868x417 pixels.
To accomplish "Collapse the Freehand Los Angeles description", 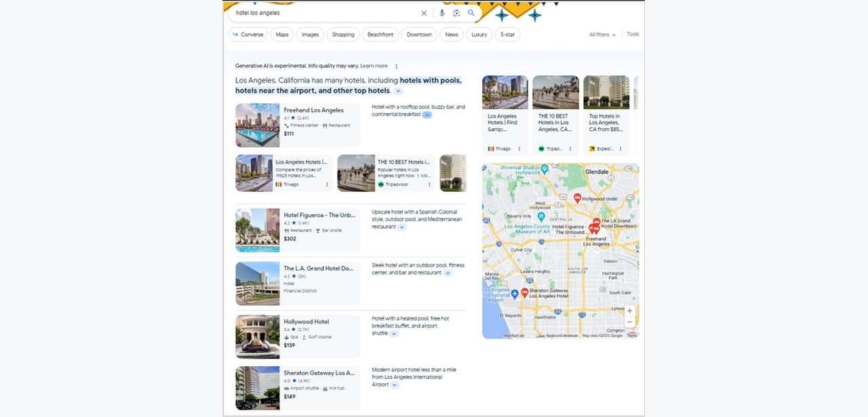I will coord(427,115).
